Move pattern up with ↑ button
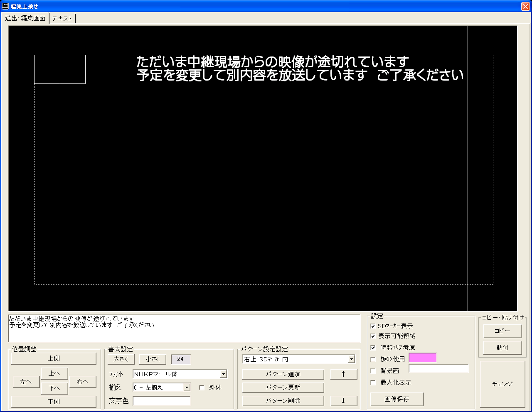Screen dimensions: 532x412 pyautogui.click(x=344, y=374)
